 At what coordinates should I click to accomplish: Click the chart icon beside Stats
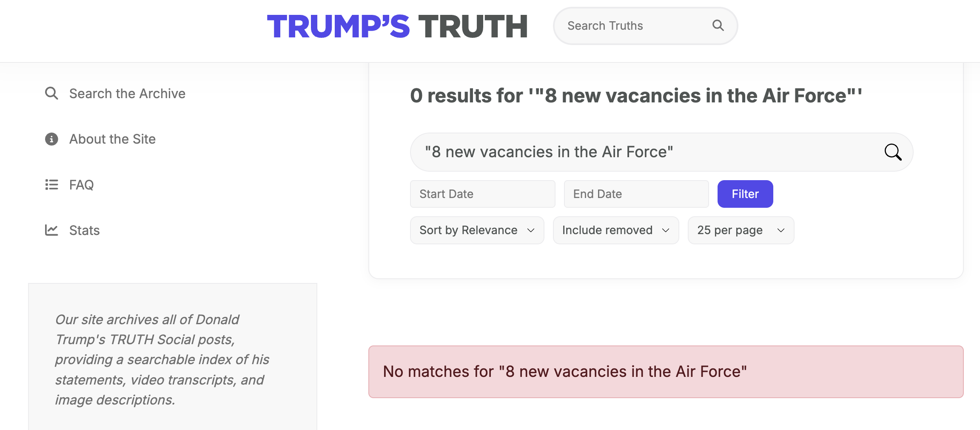(51, 230)
